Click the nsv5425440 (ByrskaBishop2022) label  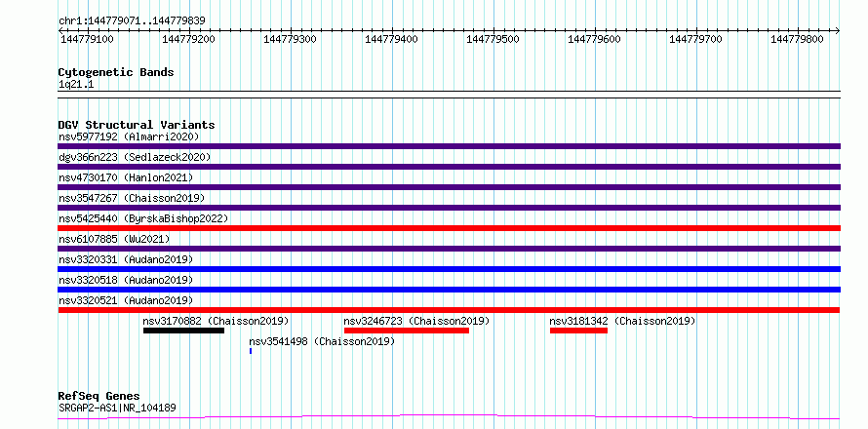[143, 218]
